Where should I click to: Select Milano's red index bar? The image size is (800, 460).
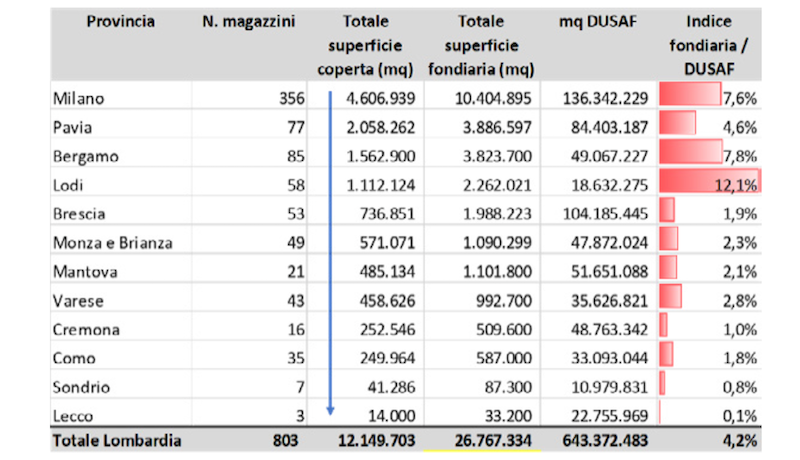(690, 94)
